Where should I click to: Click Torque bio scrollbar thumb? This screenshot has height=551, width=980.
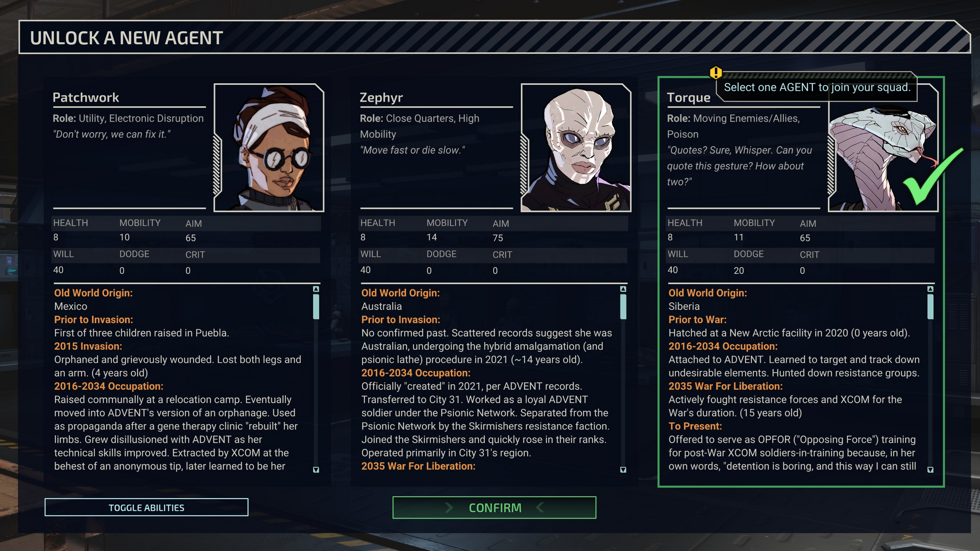tap(931, 307)
